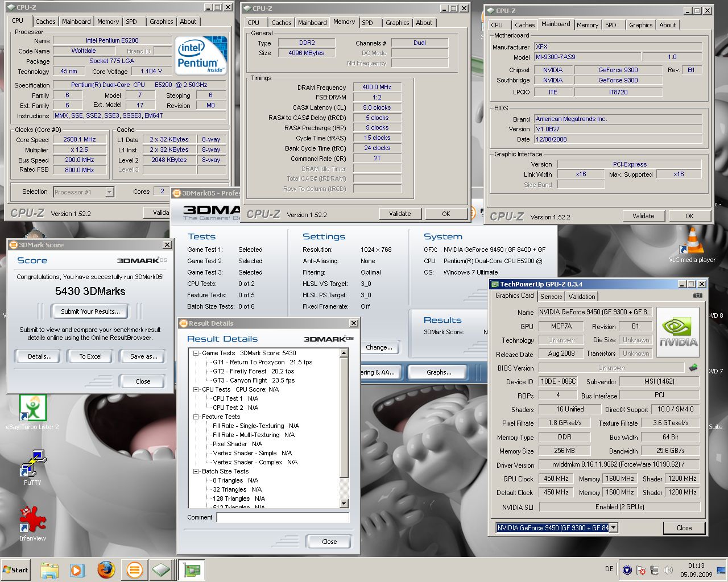Switch to the grey chip taskbar icon
Image resolution: width=728 pixels, height=582 pixels.
[x=161, y=569]
